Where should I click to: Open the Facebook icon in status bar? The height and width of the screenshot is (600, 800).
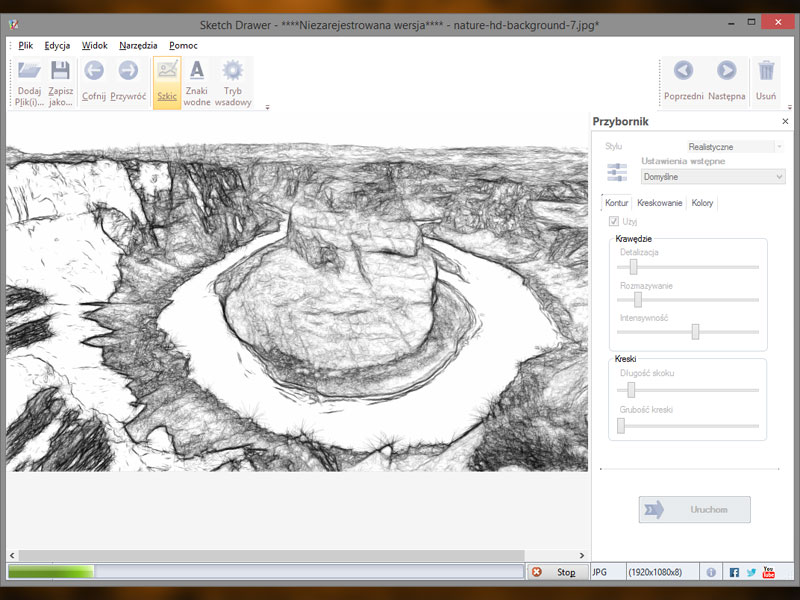coord(733,572)
